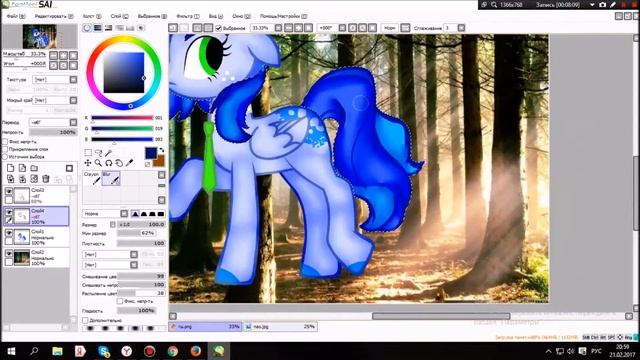Choose the flat brush edge shape
Viewport: 640px width, 360px height.
click(161, 213)
